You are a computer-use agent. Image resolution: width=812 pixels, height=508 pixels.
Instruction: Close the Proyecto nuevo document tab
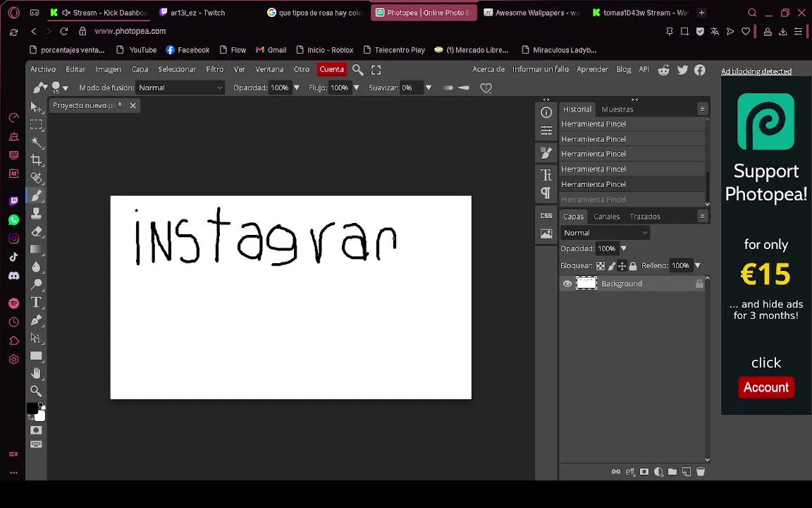click(133, 105)
